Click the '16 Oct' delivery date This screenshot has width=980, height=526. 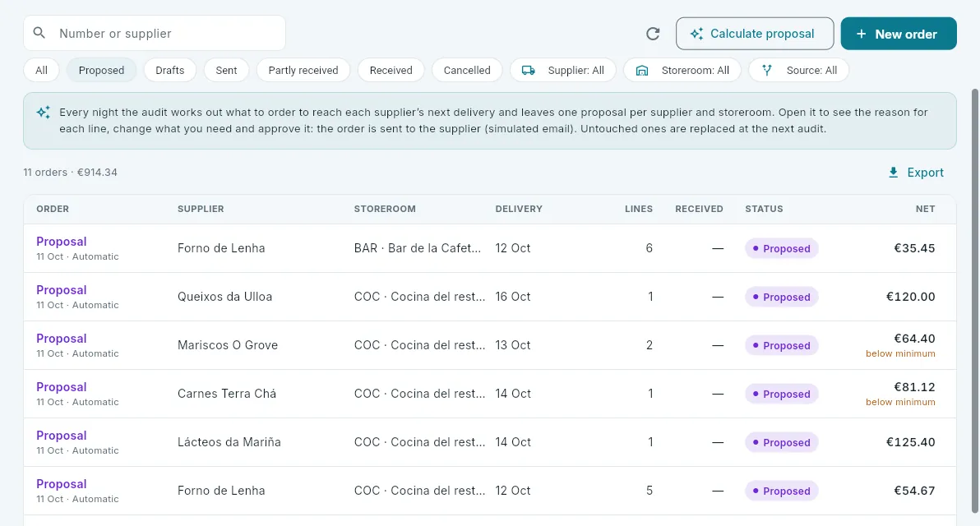pyautogui.click(x=513, y=297)
